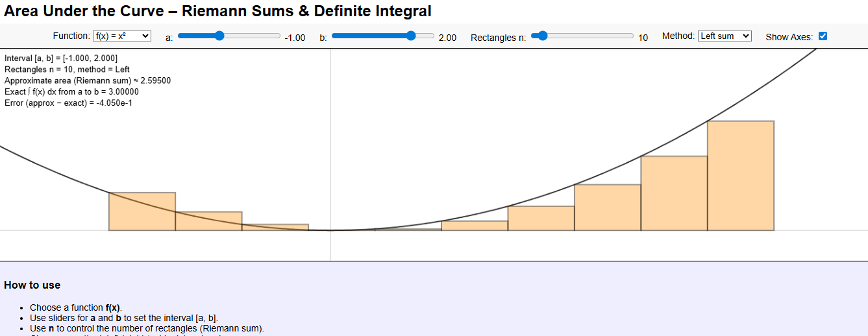Click the slider handle for a
Image resolution: width=868 pixels, height=336 pixels.
pyautogui.click(x=219, y=36)
